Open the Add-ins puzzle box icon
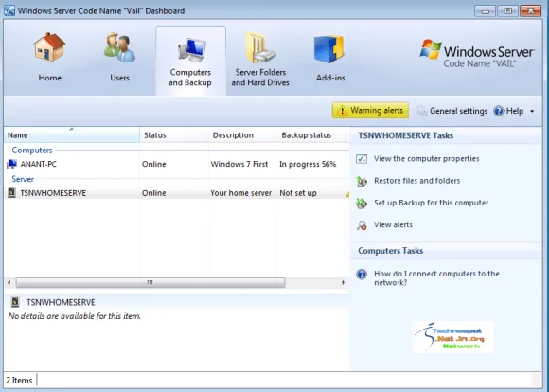 tap(329, 49)
